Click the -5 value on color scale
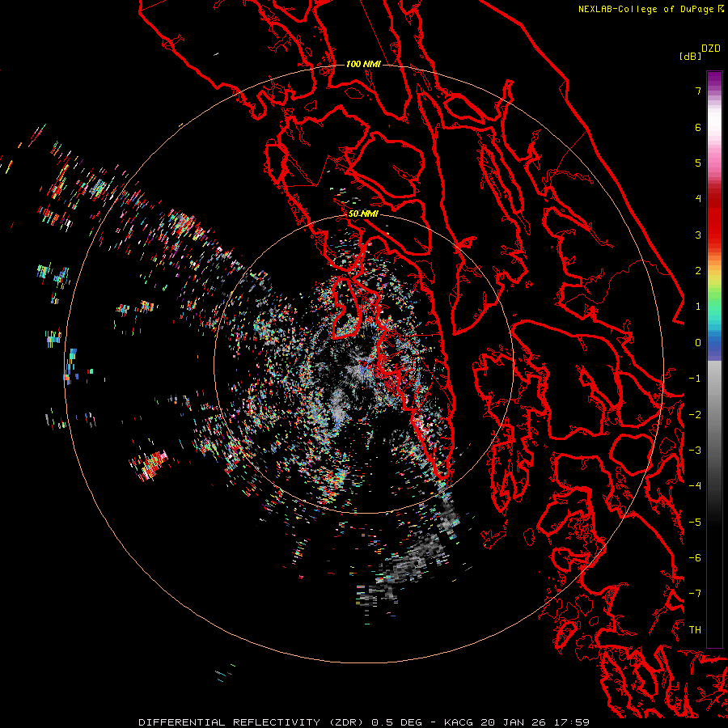 point(695,523)
